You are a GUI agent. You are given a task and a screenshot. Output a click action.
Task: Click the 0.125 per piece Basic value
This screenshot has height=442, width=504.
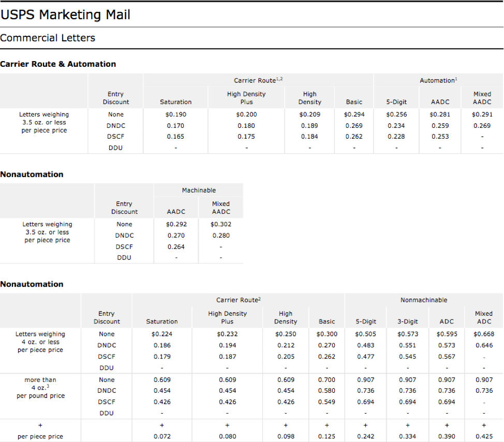[327, 436]
